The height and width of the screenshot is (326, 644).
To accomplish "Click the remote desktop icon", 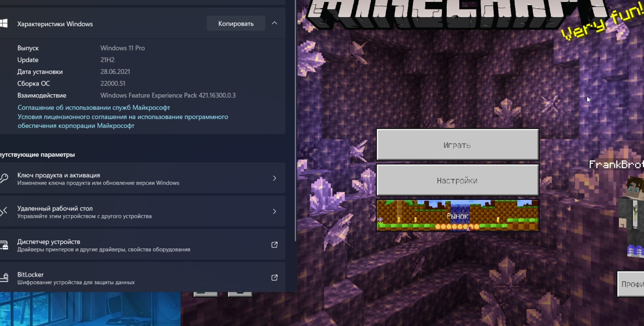I will coord(3,212).
